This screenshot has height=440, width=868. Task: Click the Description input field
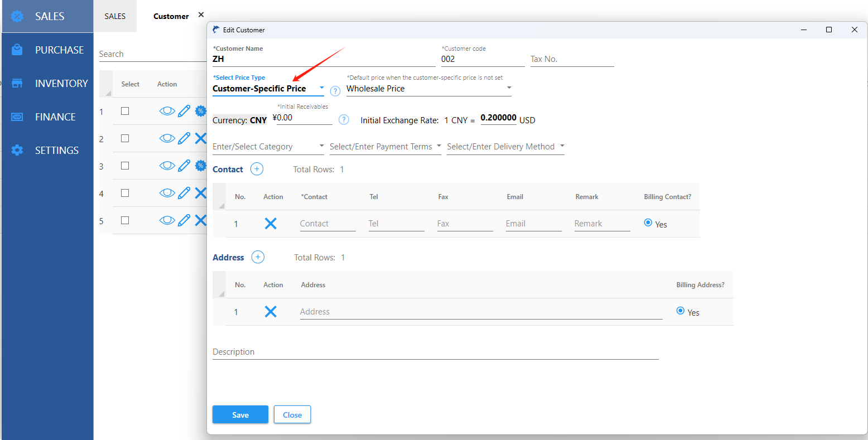[x=435, y=352]
